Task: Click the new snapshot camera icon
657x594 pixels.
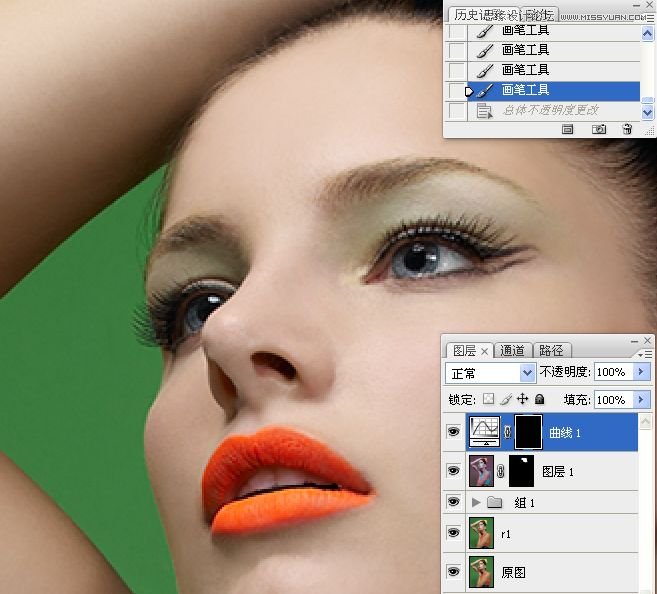Action: point(599,129)
